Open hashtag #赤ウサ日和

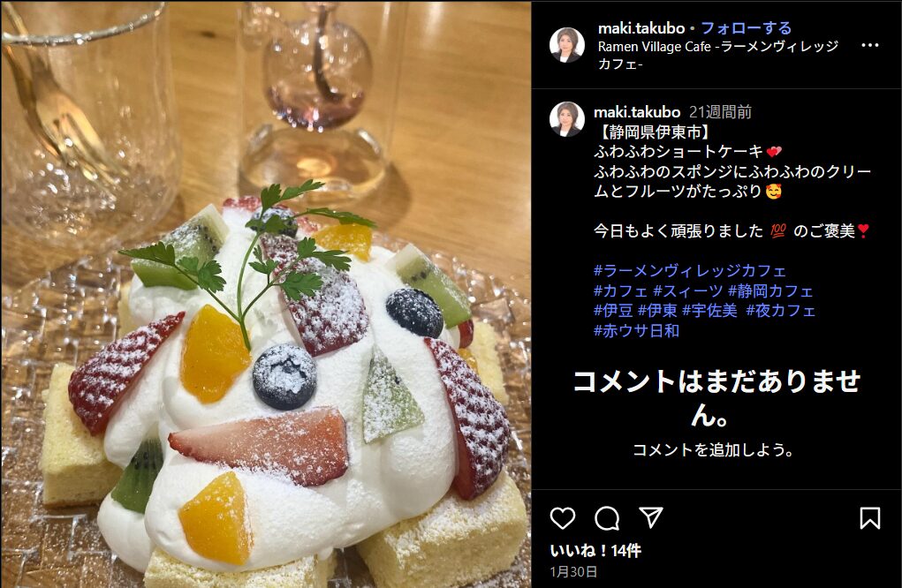coord(636,331)
